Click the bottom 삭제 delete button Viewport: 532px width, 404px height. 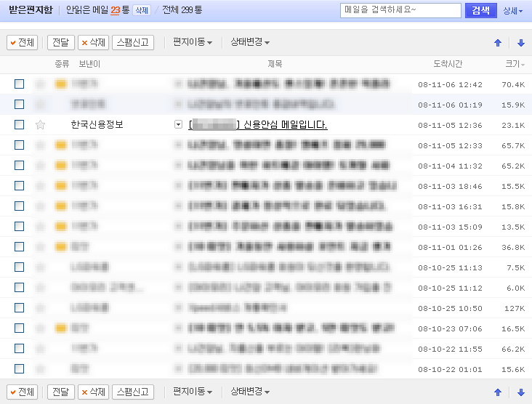coord(93,392)
